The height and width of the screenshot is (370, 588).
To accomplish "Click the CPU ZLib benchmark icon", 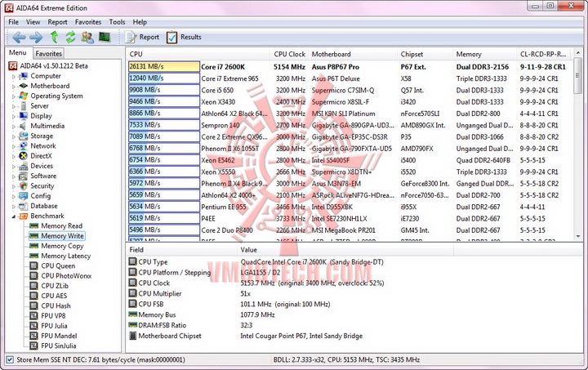I will pyautogui.click(x=33, y=286).
